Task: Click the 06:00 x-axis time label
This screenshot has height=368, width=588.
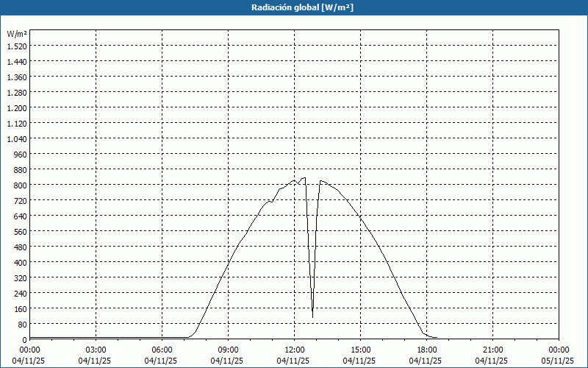Action: point(162,350)
